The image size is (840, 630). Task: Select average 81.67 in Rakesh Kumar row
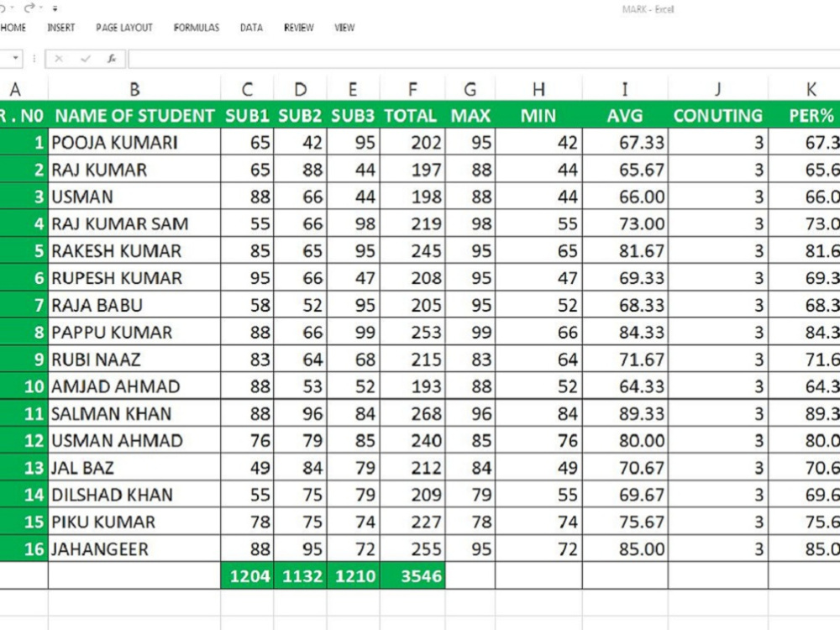(625, 250)
